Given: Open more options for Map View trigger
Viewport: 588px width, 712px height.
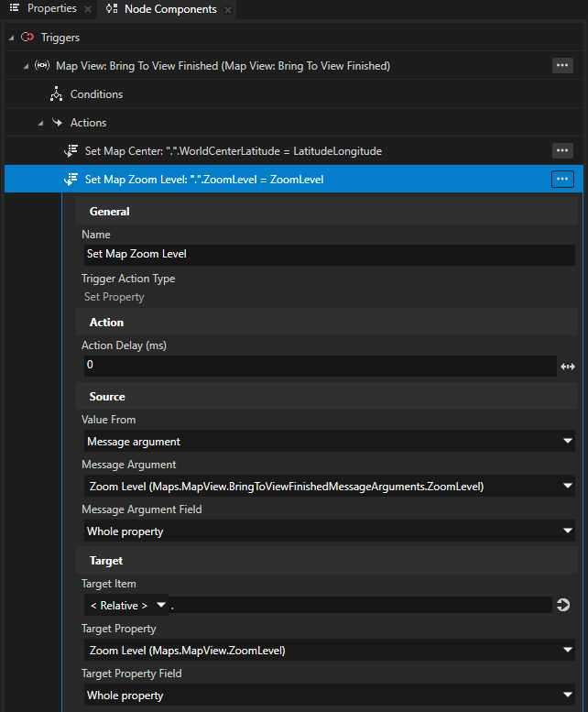Looking at the screenshot, I should 562,66.
